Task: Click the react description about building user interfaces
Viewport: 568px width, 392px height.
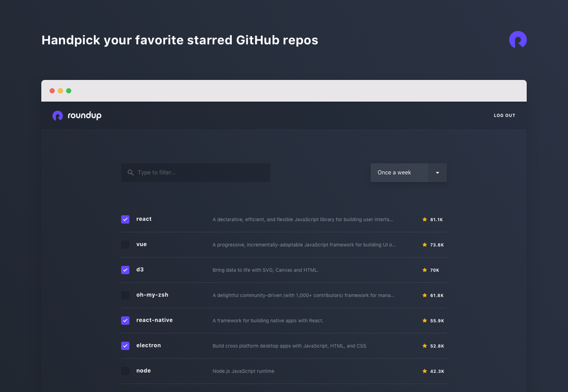Action: (x=303, y=219)
